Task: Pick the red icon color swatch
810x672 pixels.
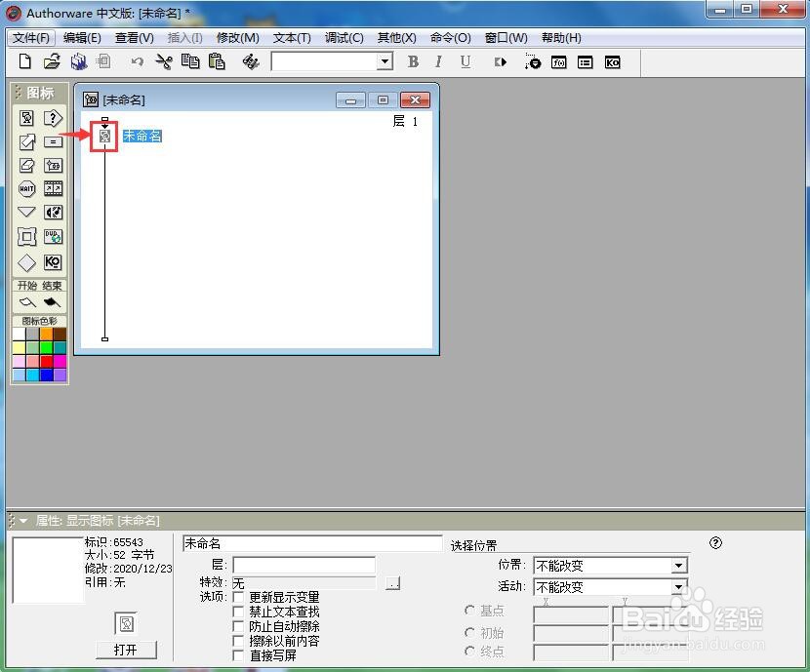Action: pyautogui.click(x=46, y=361)
